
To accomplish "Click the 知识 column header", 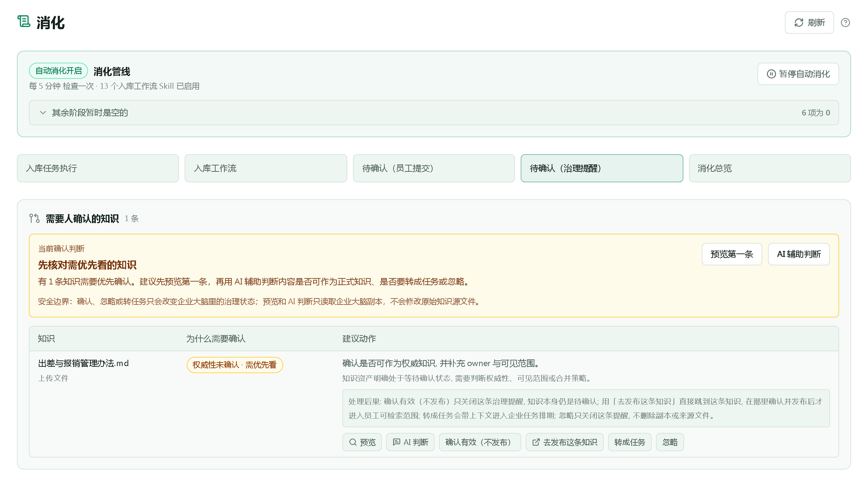I will click(46, 339).
